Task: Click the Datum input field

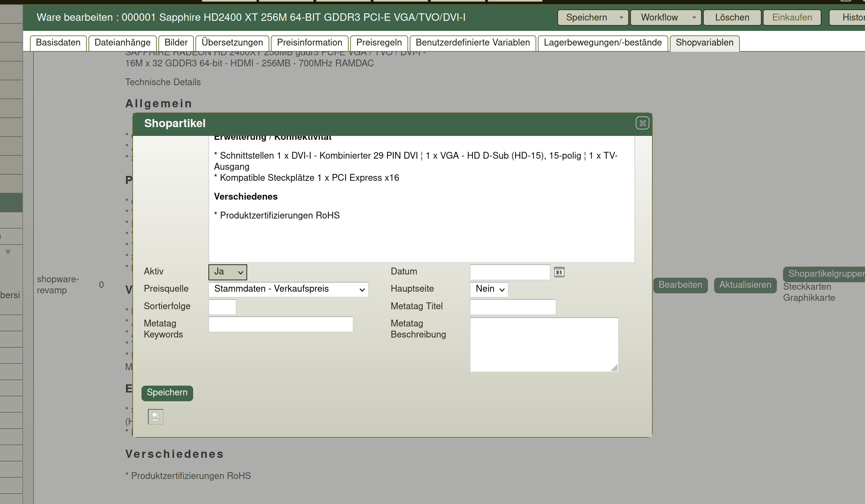Action: (x=510, y=272)
